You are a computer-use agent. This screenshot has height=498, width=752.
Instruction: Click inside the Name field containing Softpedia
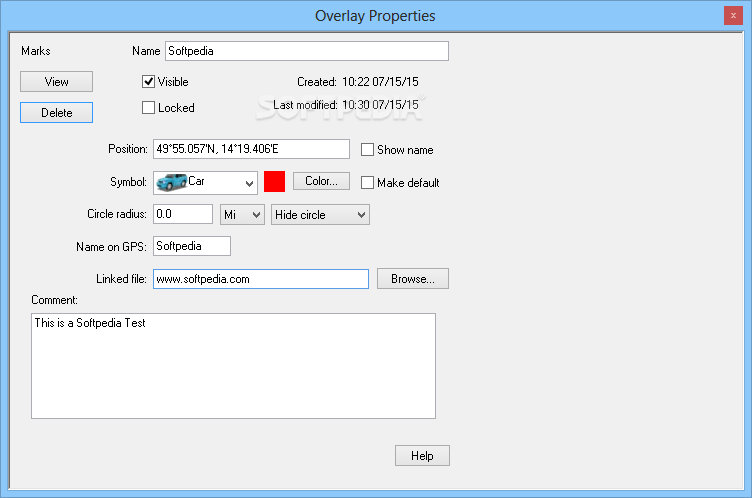(x=307, y=51)
